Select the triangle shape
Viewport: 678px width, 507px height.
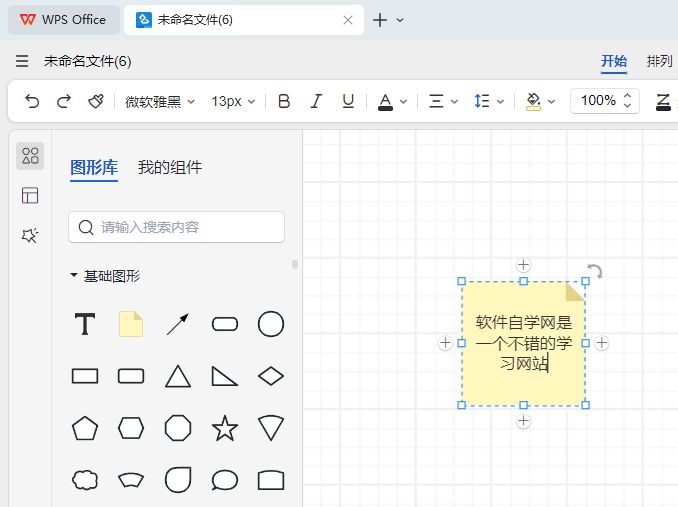(x=178, y=376)
